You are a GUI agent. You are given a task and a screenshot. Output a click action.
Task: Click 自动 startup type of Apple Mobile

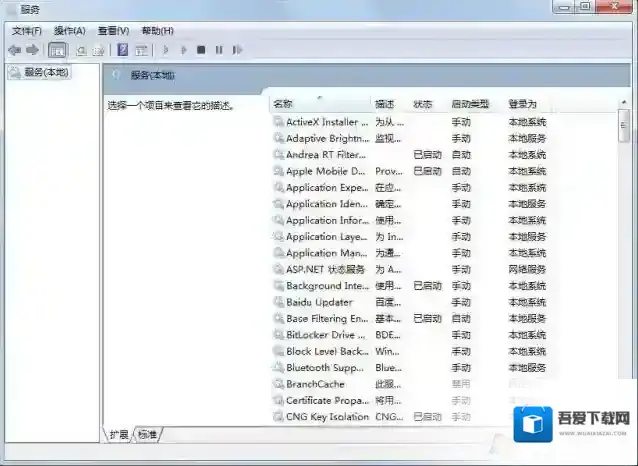tap(461, 171)
